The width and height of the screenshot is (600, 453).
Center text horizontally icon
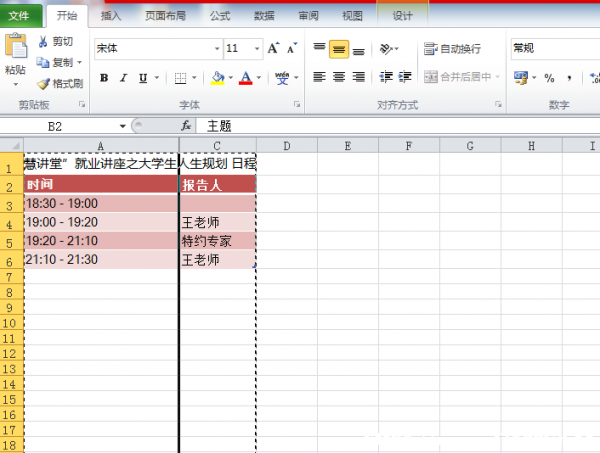point(339,77)
